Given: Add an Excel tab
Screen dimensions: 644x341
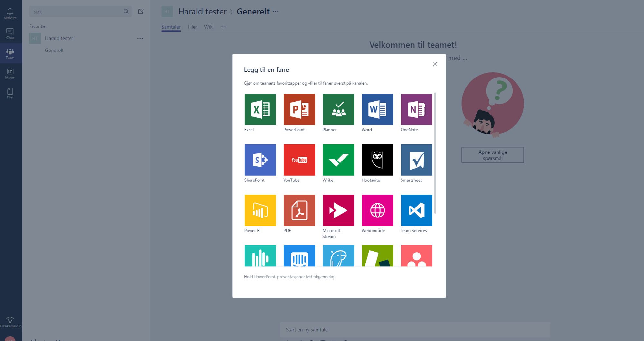Looking at the screenshot, I should (260, 109).
